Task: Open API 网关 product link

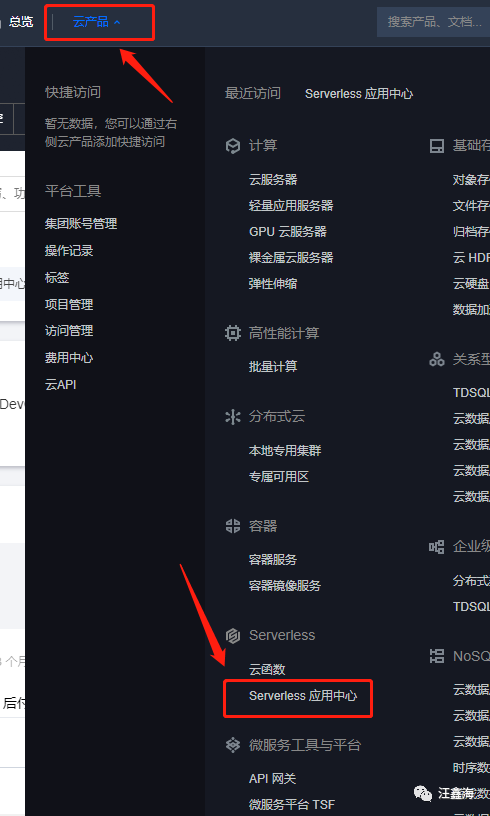Action: (272, 779)
